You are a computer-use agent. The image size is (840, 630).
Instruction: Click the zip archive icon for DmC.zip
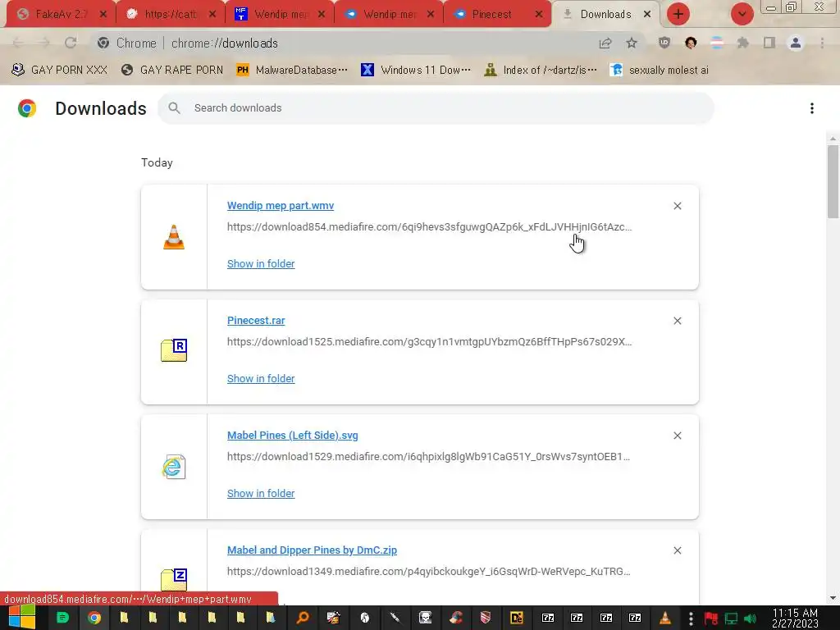pos(174,580)
